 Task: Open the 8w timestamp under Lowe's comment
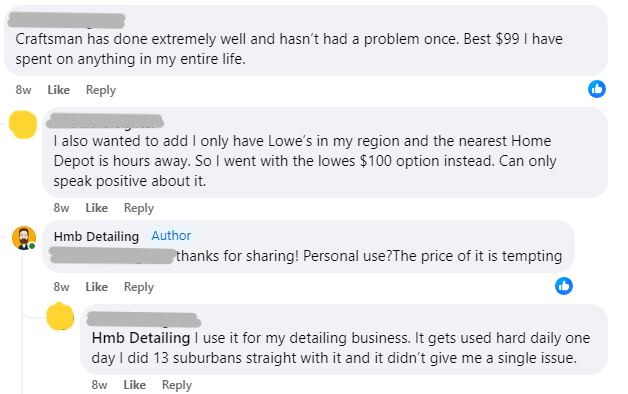click(x=61, y=208)
